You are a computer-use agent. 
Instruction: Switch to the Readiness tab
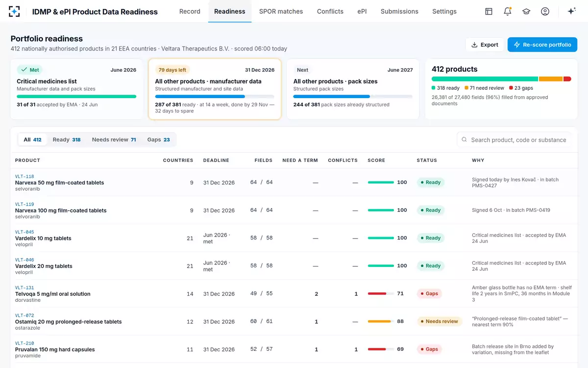[230, 11]
